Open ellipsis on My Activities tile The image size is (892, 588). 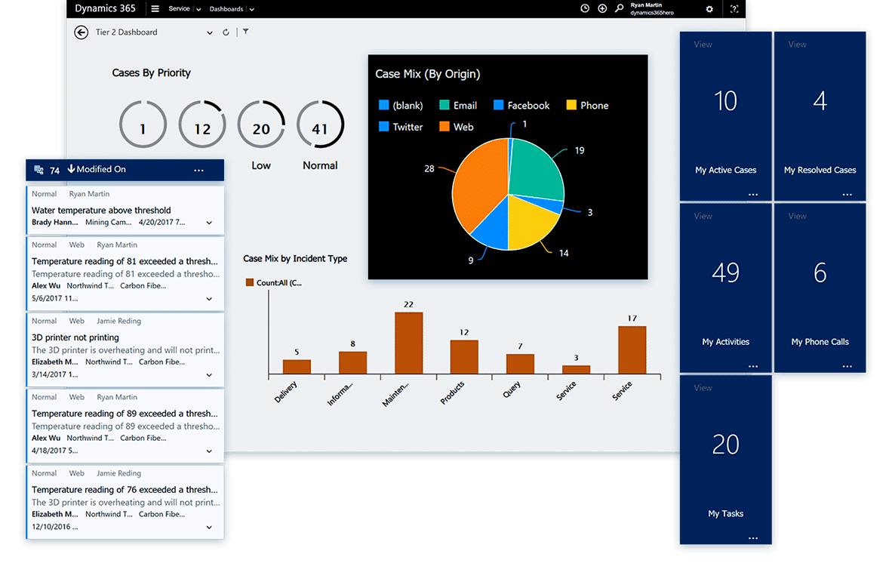tap(753, 367)
